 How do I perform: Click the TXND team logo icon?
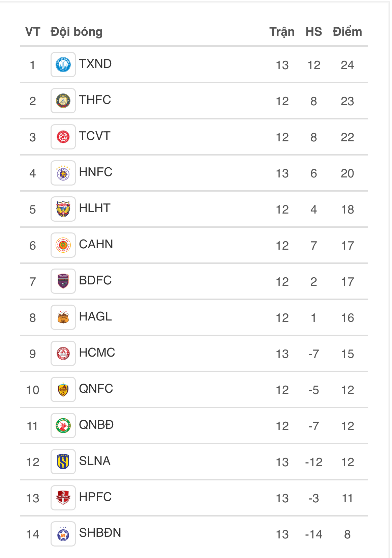[x=63, y=65]
